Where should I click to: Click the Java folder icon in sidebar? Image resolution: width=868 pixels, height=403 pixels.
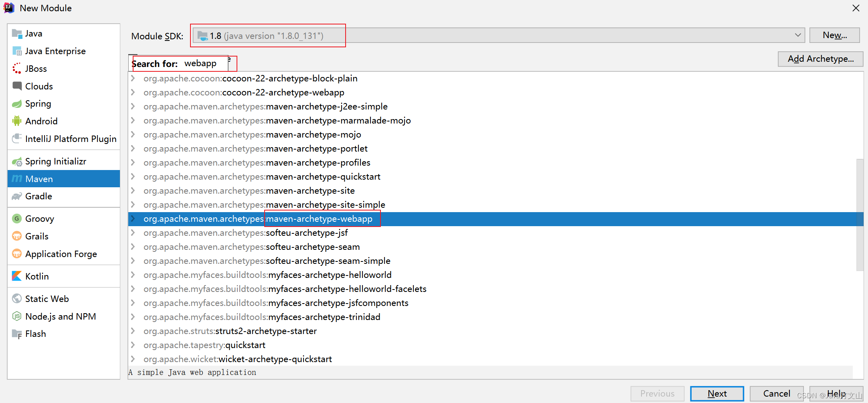point(17,33)
